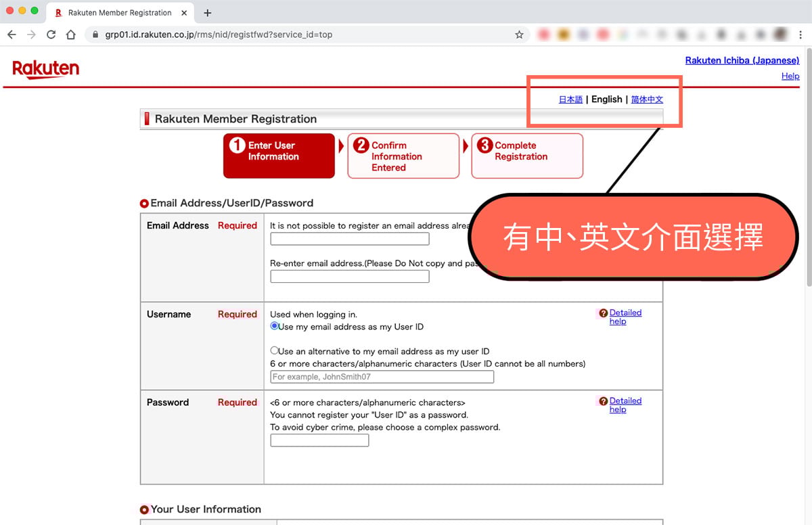Image resolution: width=812 pixels, height=525 pixels.
Task: Open the browser home page icon
Action: tap(71, 35)
